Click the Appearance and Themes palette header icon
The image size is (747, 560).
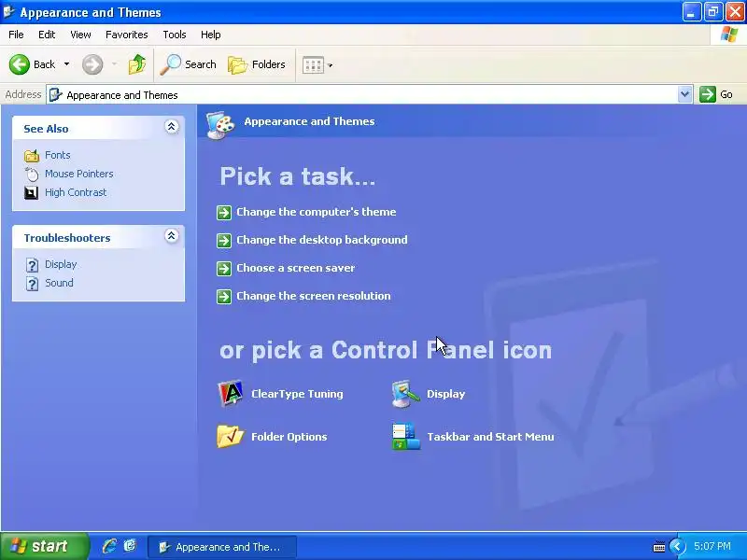(220, 125)
